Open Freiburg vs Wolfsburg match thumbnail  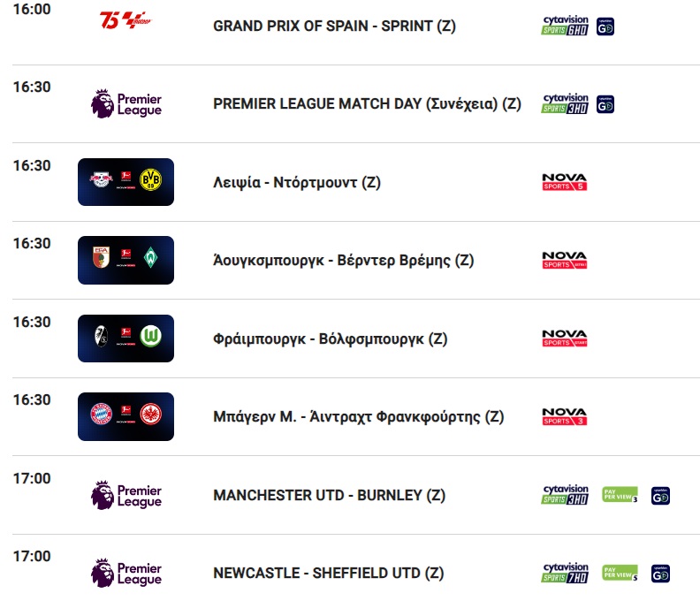(x=126, y=339)
